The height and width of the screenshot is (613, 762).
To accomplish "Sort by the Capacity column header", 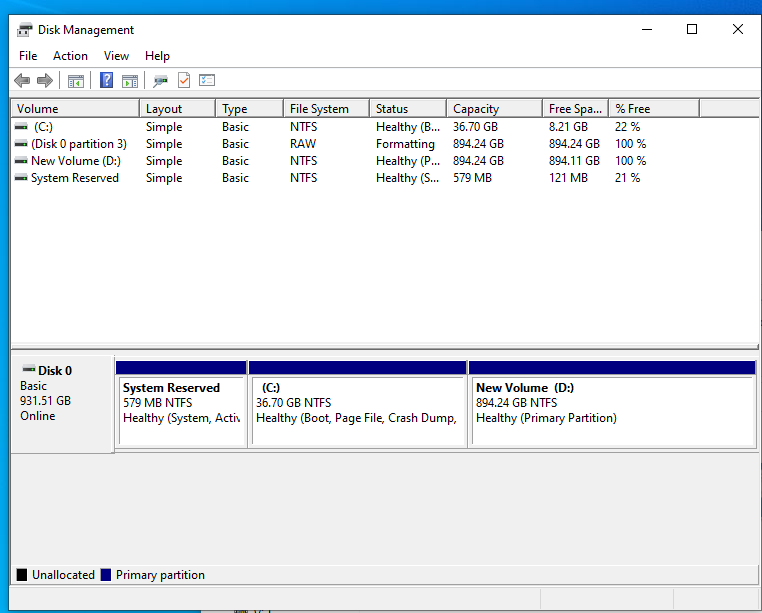I will pos(494,108).
